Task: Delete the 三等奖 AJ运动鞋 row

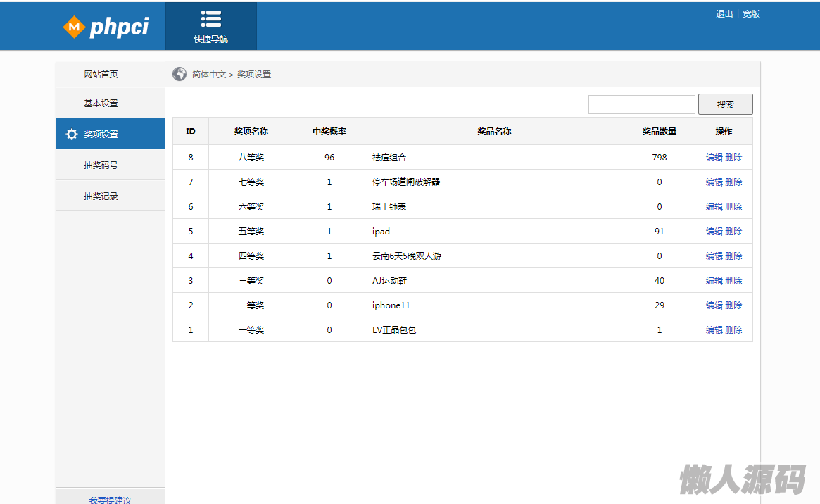Action: (733, 281)
